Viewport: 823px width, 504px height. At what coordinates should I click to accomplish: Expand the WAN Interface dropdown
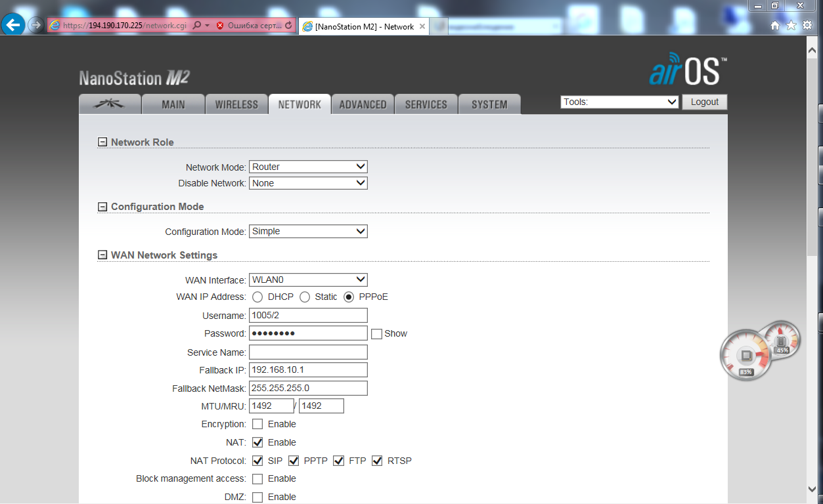[308, 280]
